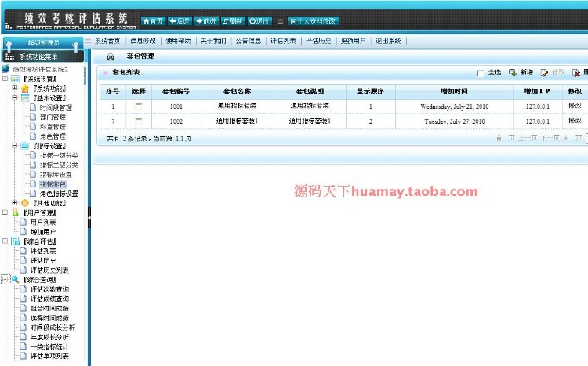Click the 修改 edit icon in list toolbar
Viewport: 588px width, 366px height.
pos(544,72)
